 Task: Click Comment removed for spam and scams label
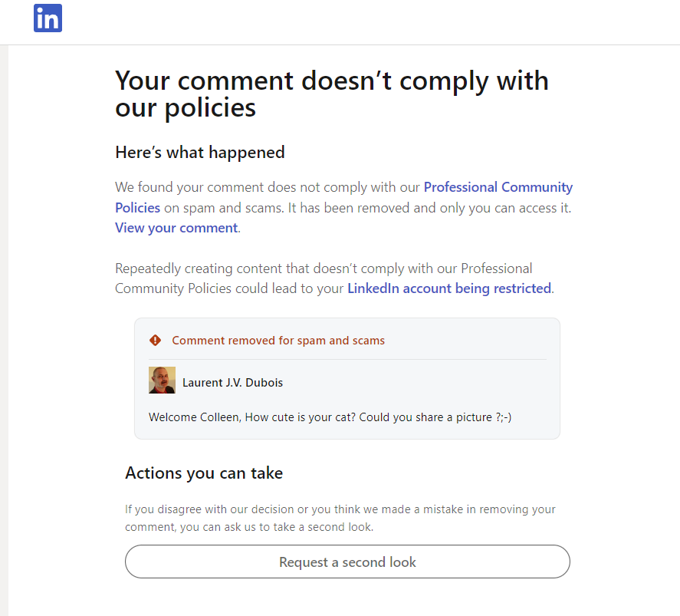[x=278, y=340]
